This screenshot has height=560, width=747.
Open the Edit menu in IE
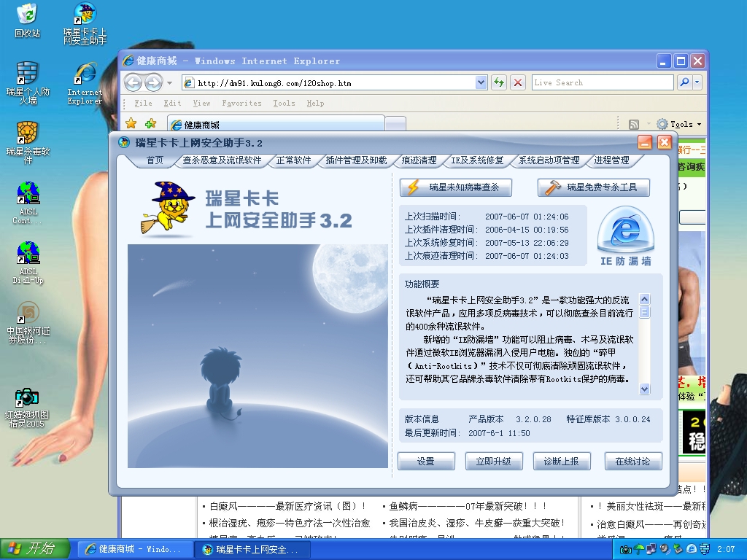click(172, 103)
